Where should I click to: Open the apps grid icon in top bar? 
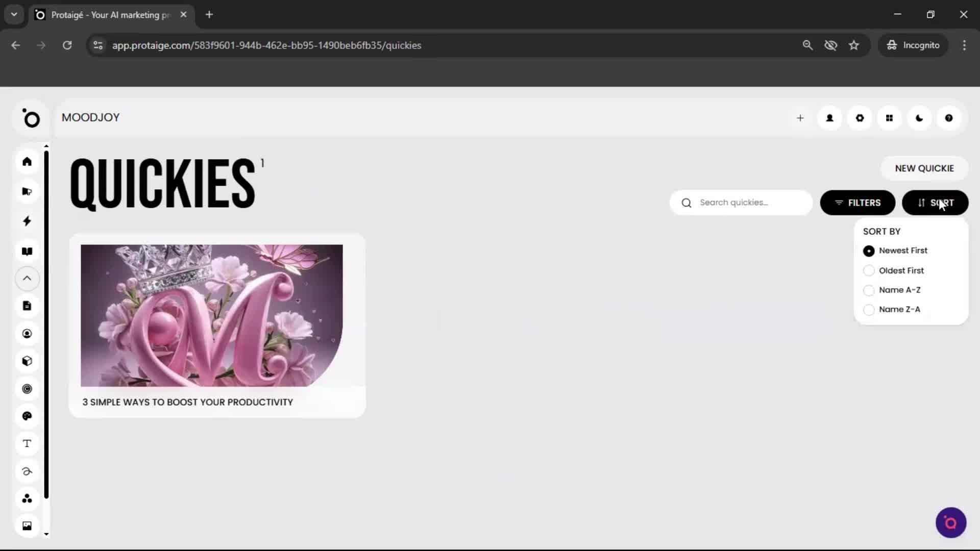pos(889,118)
